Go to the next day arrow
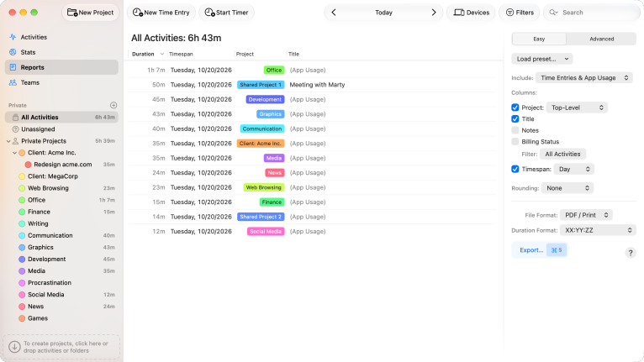 [x=434, y=13]
